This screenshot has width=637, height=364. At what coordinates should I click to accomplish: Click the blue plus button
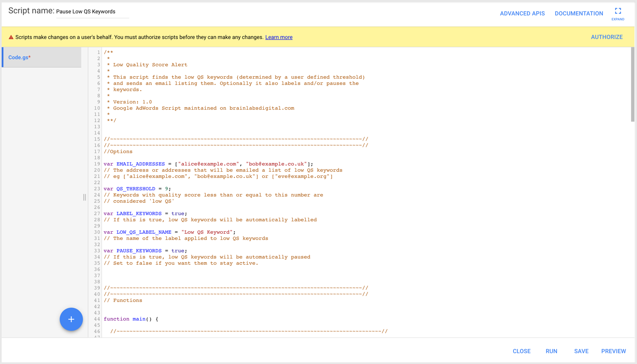71,319
